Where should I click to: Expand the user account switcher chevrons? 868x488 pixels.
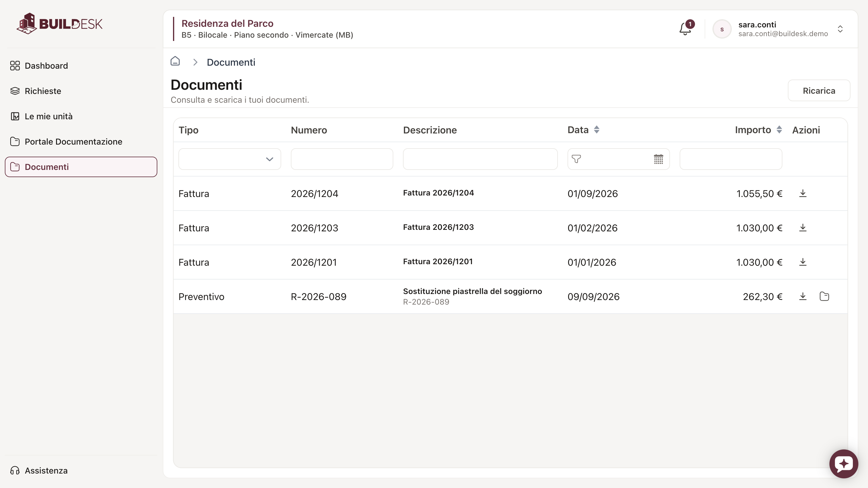[x=840, y=29]
